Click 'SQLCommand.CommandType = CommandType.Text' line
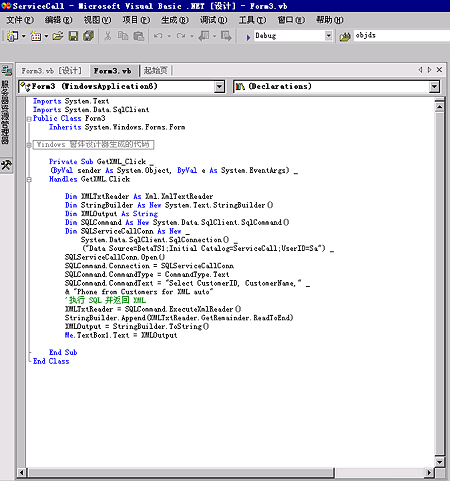This screenshot has height=481, width=450. (x=147, y=274)
